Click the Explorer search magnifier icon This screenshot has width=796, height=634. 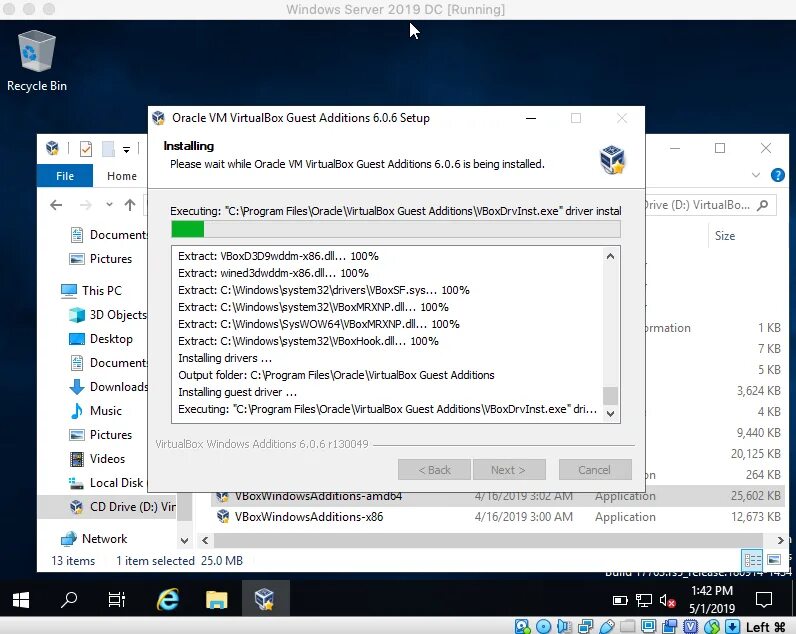(x=762, y=205)
